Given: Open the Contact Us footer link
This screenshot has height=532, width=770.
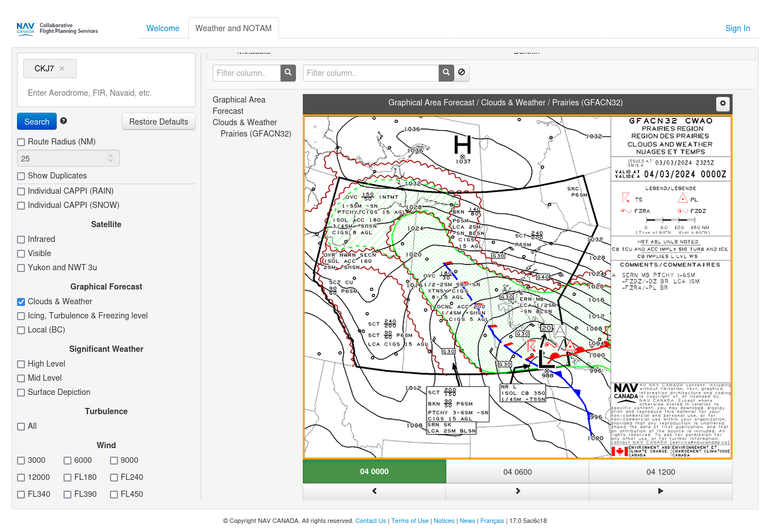Looking at the screenshot, I should tap(371, 521).
